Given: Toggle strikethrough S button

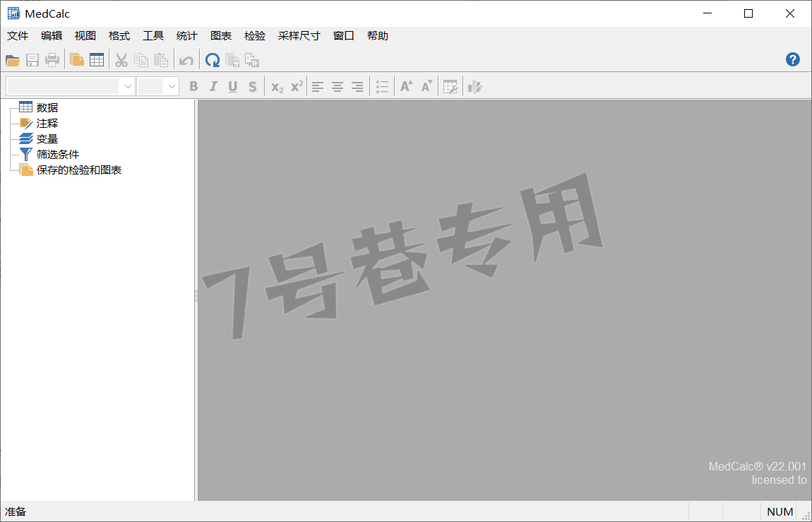Looking at the screenshot, I should (252, 86).
